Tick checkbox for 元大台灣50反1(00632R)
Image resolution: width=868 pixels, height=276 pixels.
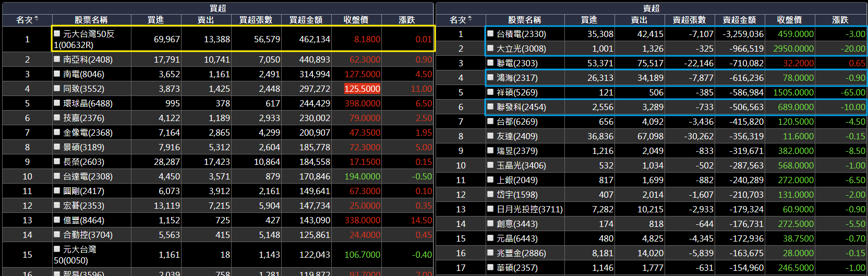click(x=57, y=33)
